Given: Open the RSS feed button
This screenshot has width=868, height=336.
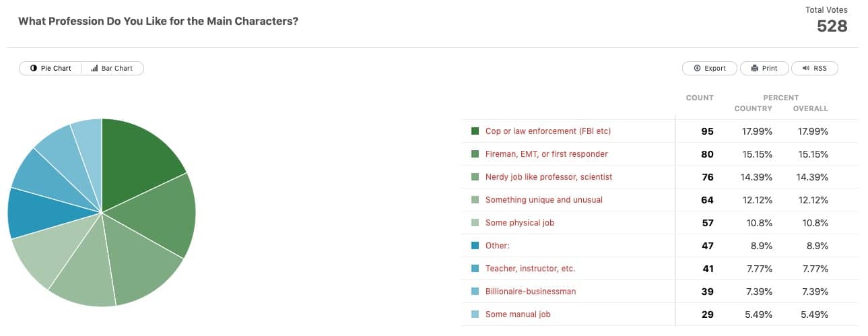Looking at the screenshot, I should pyautogui.click(x=814, y=68).
